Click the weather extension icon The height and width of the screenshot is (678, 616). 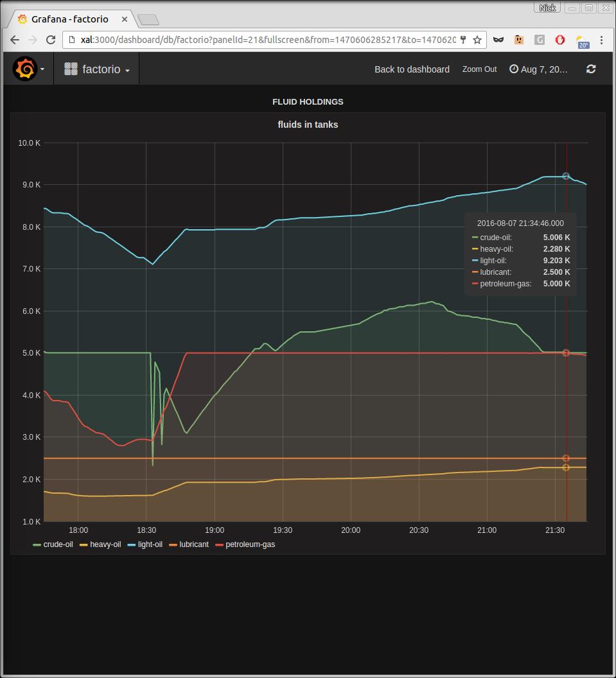click(582, 42)
